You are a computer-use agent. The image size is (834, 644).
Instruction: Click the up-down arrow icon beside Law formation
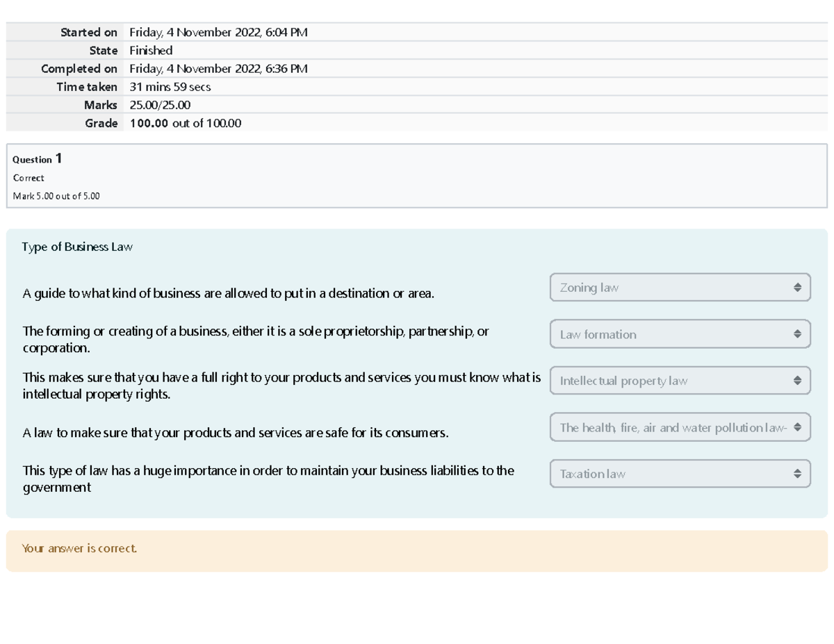click(797, 334)
